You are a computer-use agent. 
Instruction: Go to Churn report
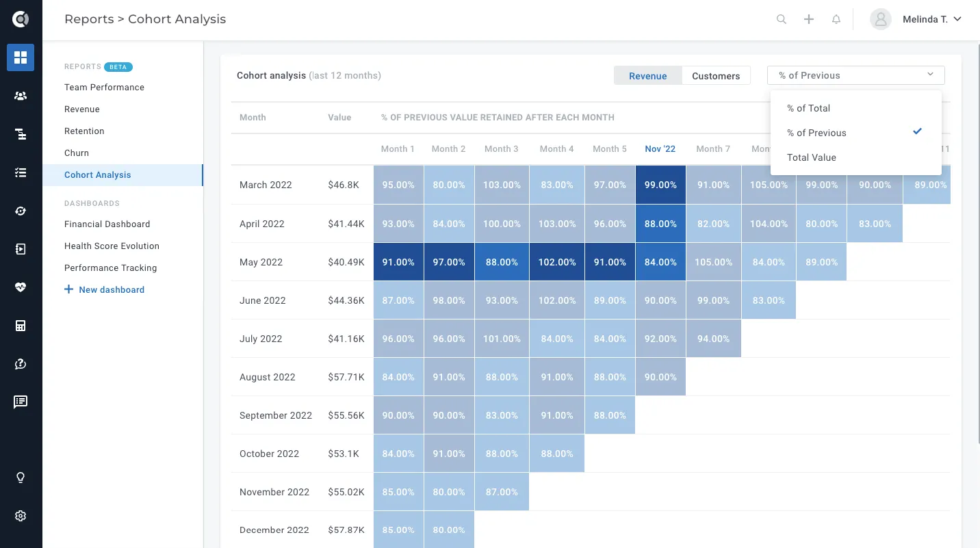[x=77, y=153]
